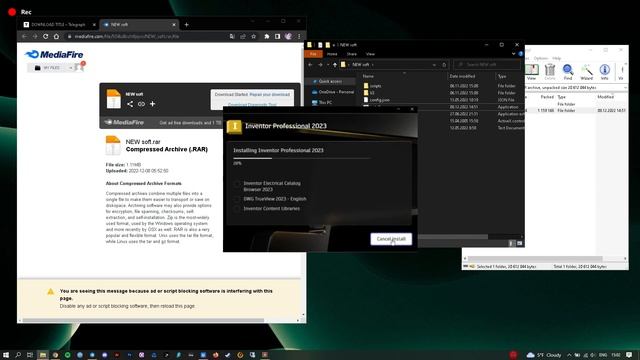
Task: Click the WinRAR Delete toolbar icon
Action: coord(550,72)
